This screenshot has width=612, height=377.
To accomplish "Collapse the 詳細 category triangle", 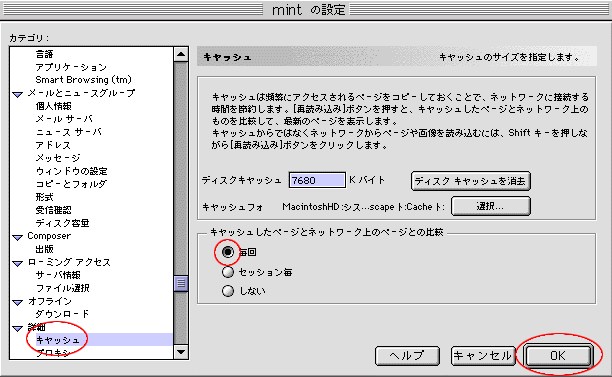I will (x=18, y=329).
